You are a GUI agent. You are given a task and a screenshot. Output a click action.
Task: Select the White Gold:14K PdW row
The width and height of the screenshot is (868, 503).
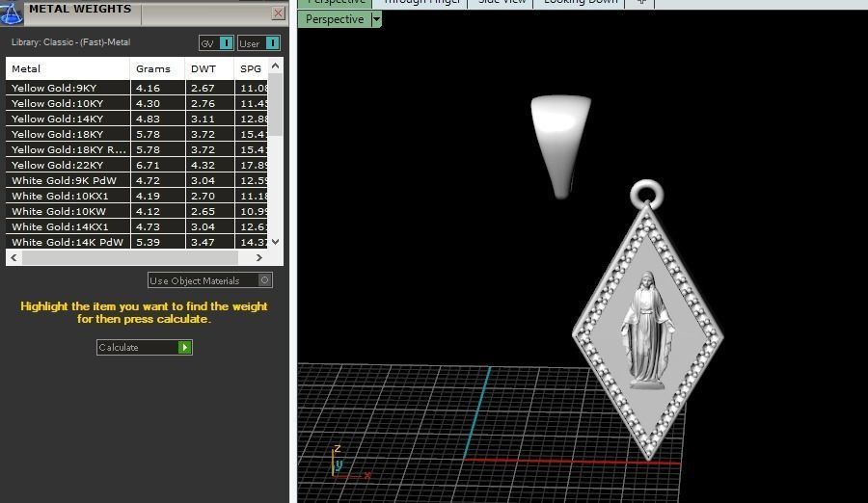pos(137,243)
